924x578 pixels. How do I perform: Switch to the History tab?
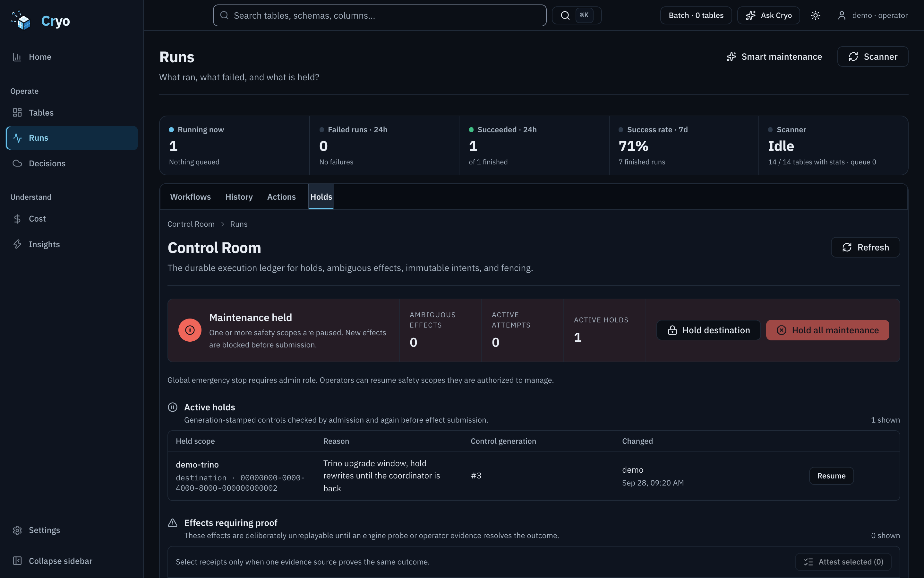click(239, 197)
